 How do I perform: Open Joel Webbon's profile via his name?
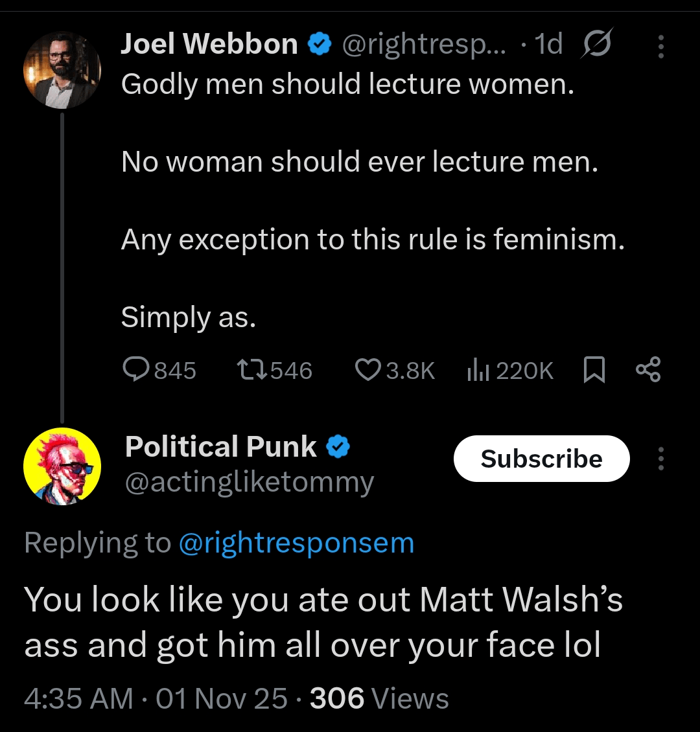click(x=209, y=45)
